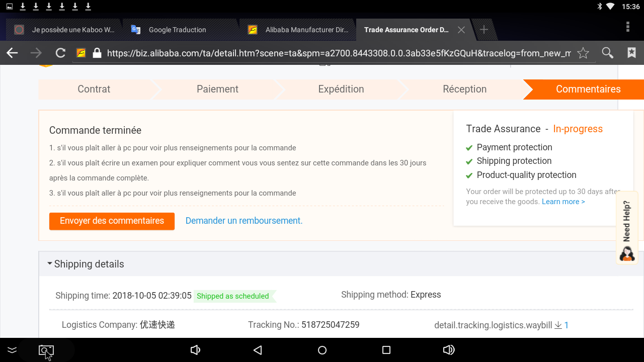Click shipping time 2018-10-05 02:39:05
The image size is (644, 362).
pyautogui.click(x=152, y=296)
